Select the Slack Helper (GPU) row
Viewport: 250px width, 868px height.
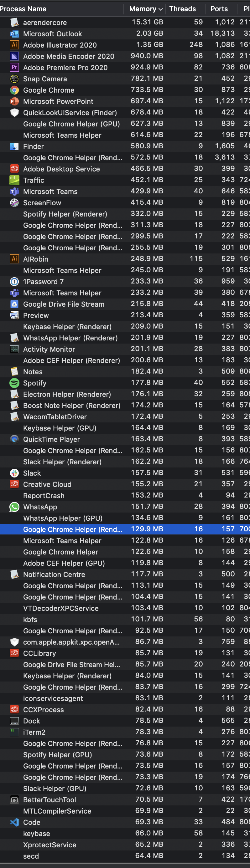click(125, 789)
